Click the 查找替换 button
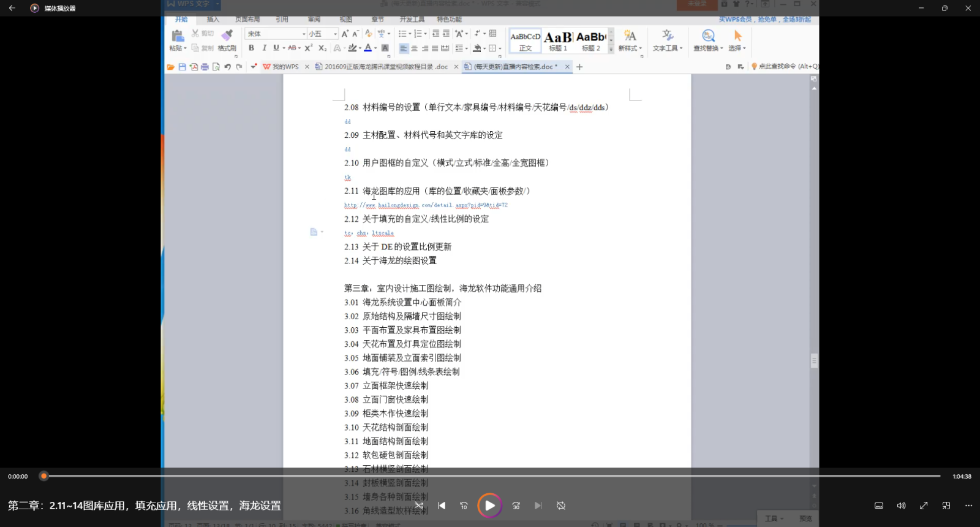 tap(707, 40)
